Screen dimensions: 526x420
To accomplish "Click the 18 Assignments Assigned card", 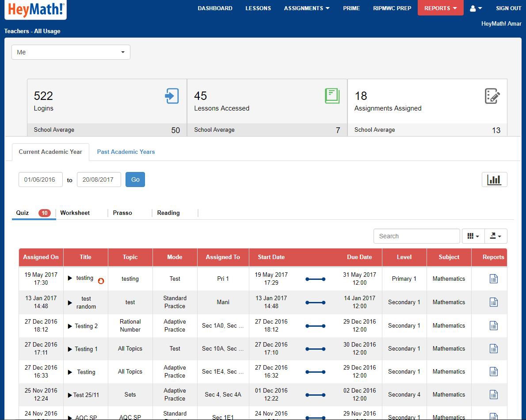I will tap(427, 107).
